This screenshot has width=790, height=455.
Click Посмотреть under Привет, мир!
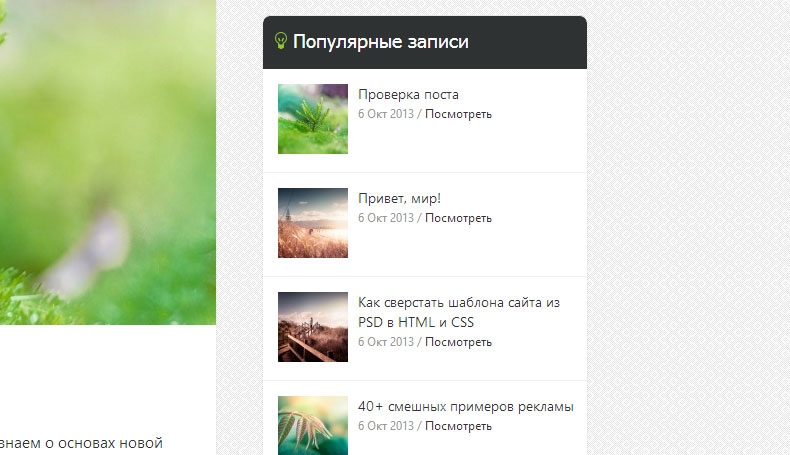tap(458, 218)
